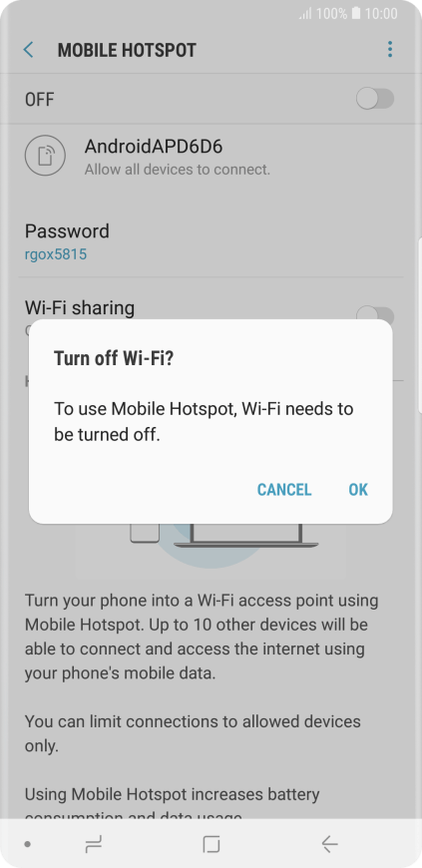Tap the home button in navigation bar
The height and width of the screenshot is (868, 422).
click(x=211, y=844)
